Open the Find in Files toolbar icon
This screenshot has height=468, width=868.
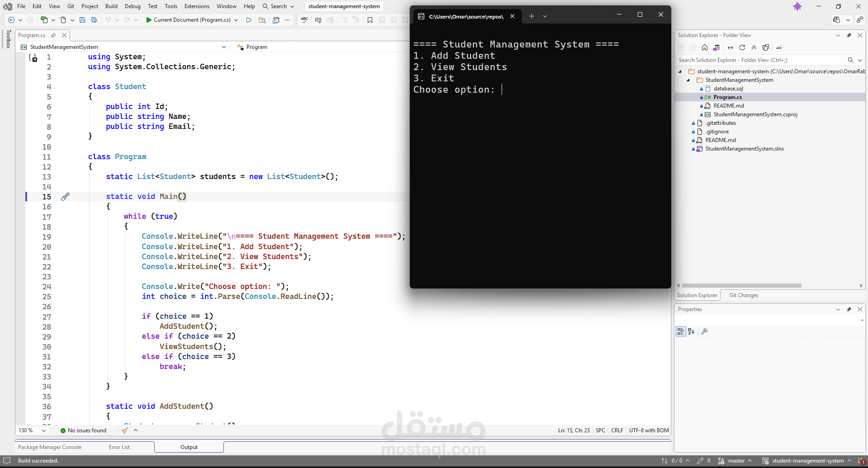tap(262, 20)
